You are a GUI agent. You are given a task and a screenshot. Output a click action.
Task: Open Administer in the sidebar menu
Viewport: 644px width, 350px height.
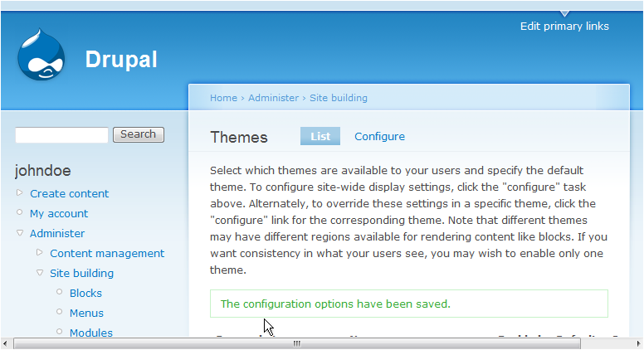pyautogui.click(x=57, y=233)
